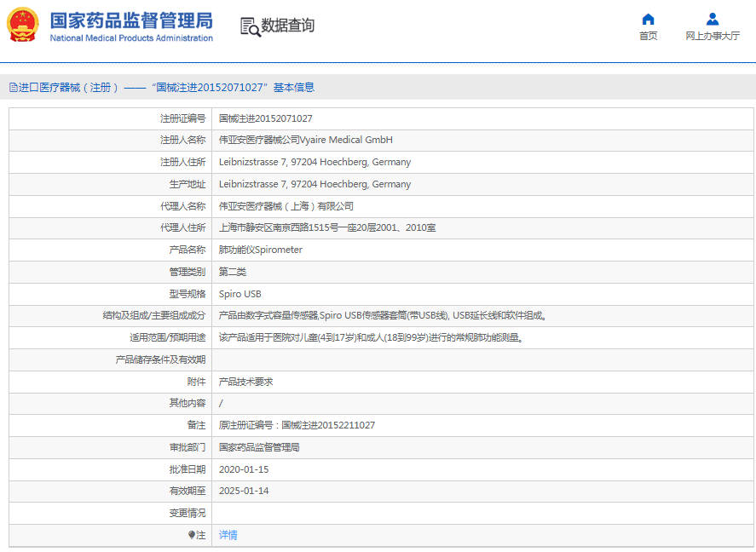Click the house-shaped home icon

(x=648, y=20)
